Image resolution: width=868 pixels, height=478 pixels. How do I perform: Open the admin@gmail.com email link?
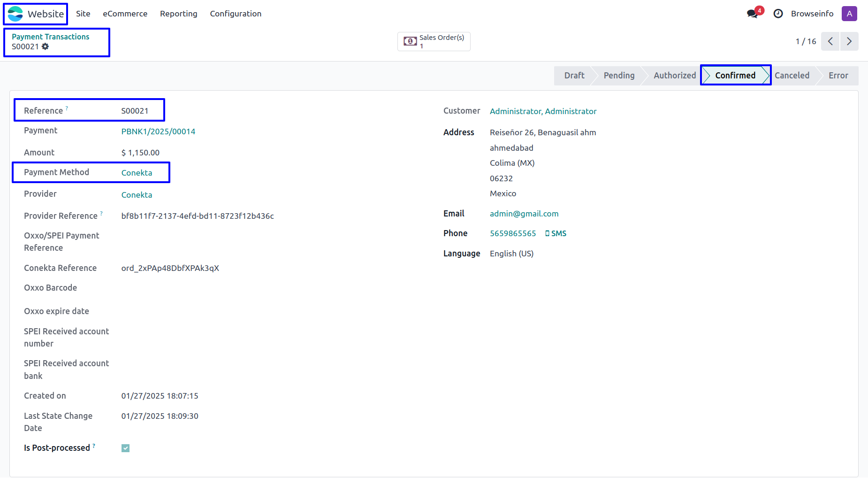[524, 214]
